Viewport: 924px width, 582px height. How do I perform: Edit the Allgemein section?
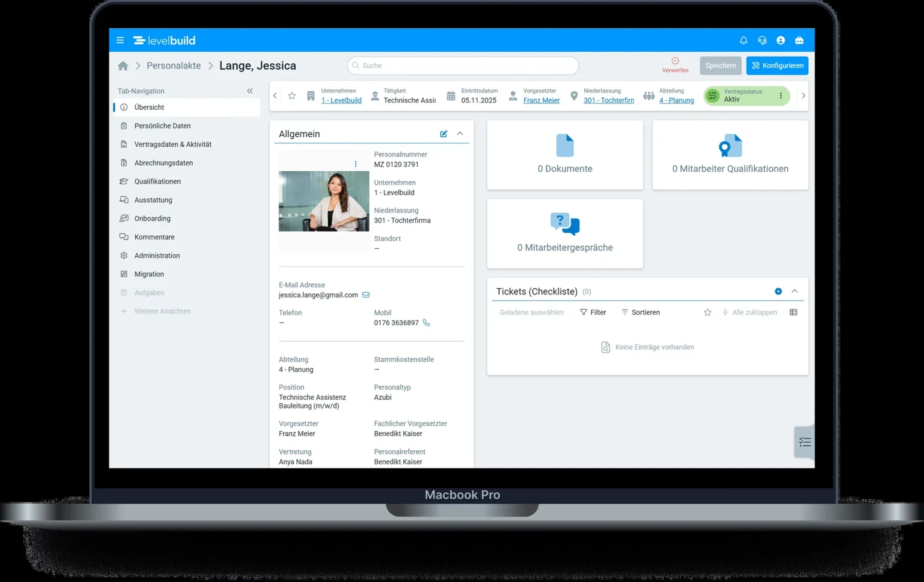point(444,134)
